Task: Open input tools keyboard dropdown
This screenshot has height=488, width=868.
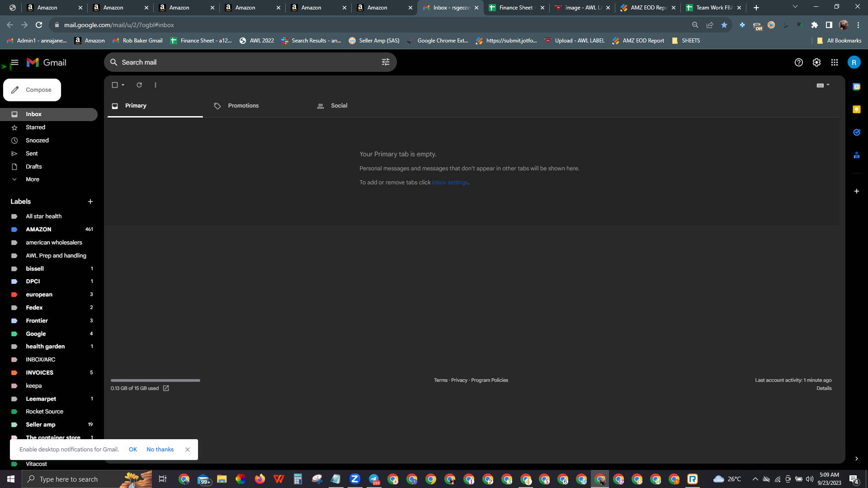Action: [x=823, y=85]
